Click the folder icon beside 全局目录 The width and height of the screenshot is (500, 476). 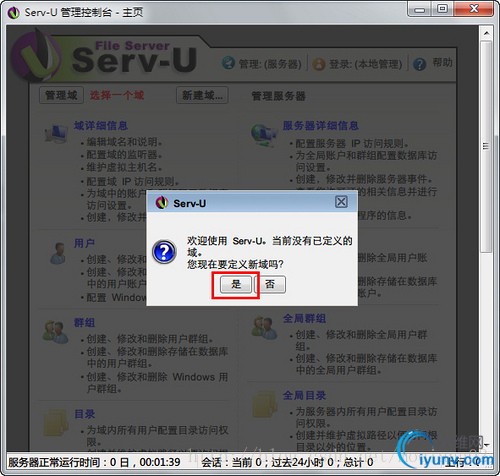point(264,405)
